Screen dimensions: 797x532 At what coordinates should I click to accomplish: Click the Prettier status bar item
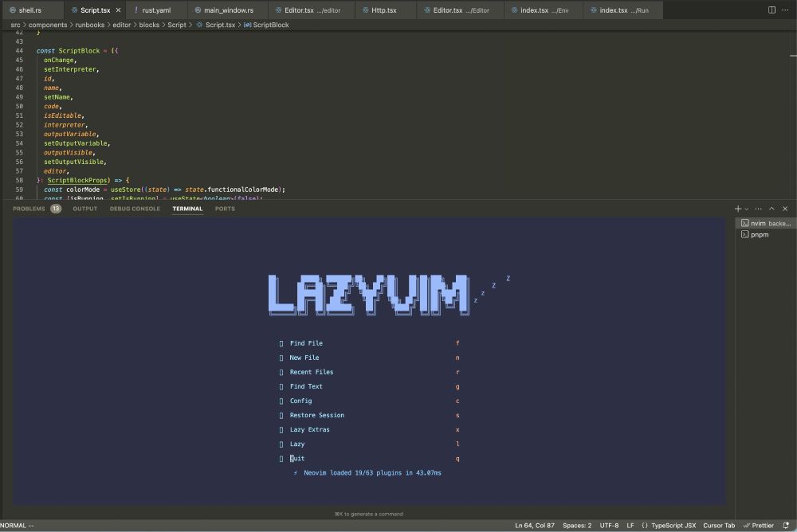coord(759,526)
